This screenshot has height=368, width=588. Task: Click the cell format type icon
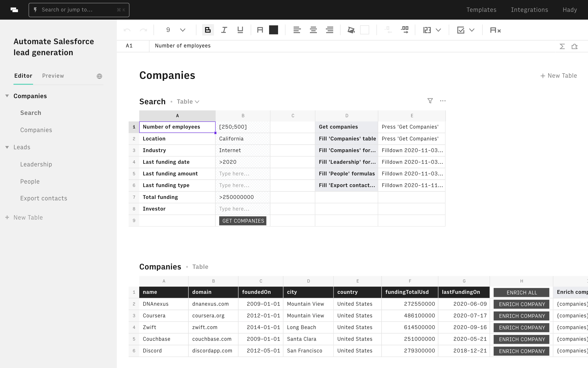pos(427,30)
